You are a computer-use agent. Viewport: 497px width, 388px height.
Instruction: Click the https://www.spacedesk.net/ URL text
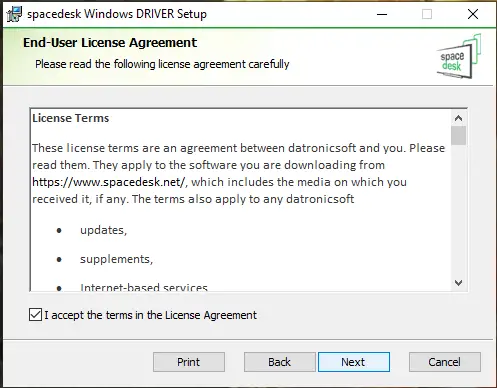109,182
